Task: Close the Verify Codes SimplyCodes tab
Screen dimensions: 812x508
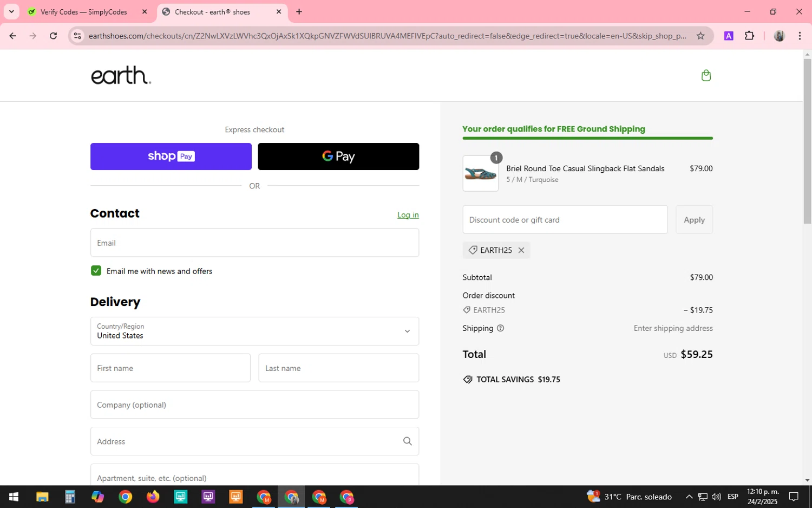Action: [x=145, y=11]
